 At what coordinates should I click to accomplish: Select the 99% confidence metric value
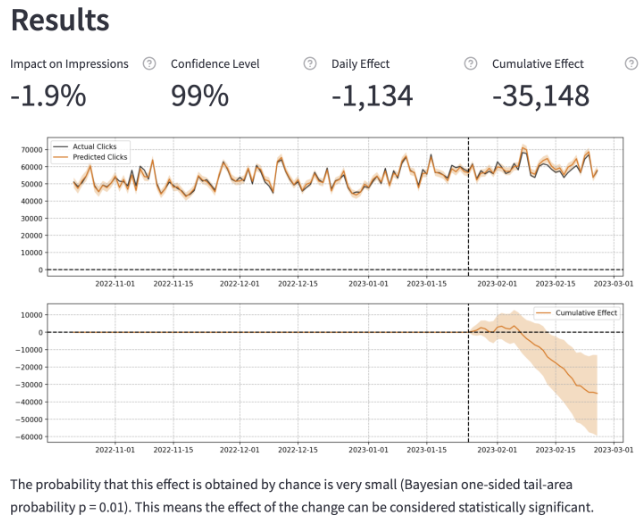pyautogui.click(x=200, y=96)
